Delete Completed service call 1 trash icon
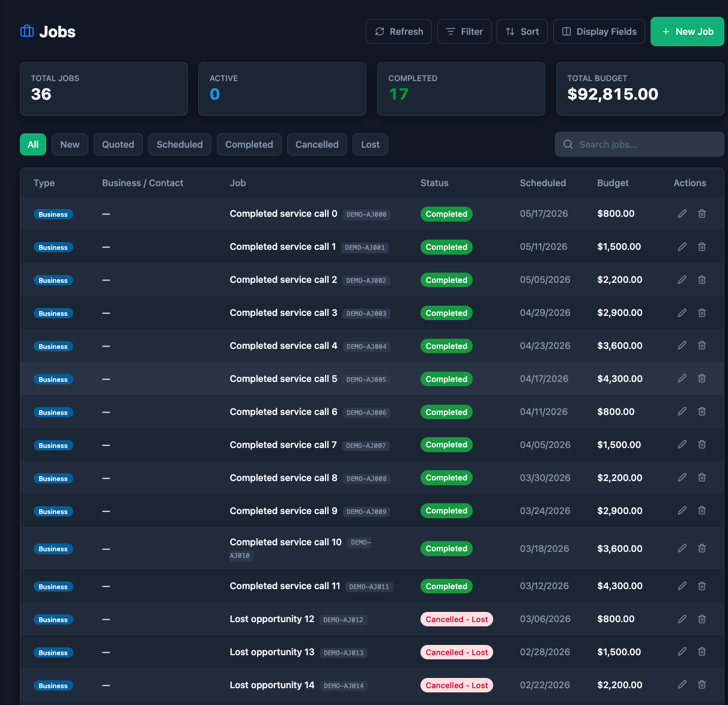The image size is (728, 705). point(702,247)
